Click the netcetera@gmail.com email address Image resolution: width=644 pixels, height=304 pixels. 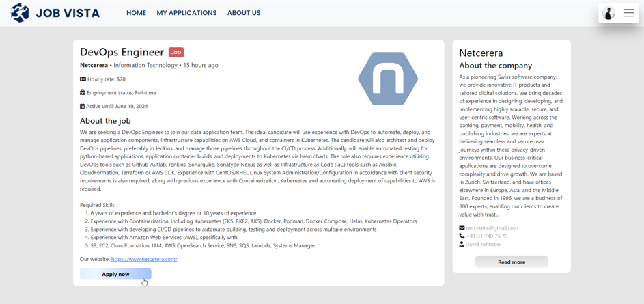click(x=492, y=228)
